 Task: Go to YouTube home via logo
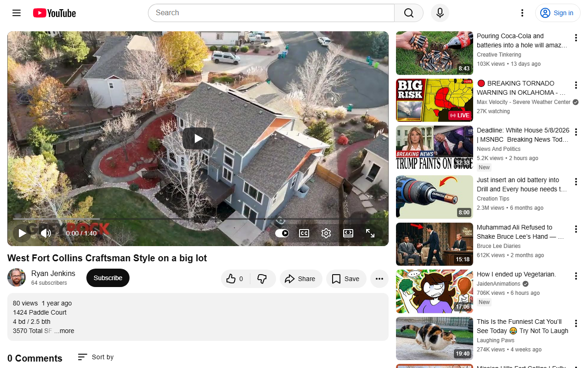tap(54, 13)
